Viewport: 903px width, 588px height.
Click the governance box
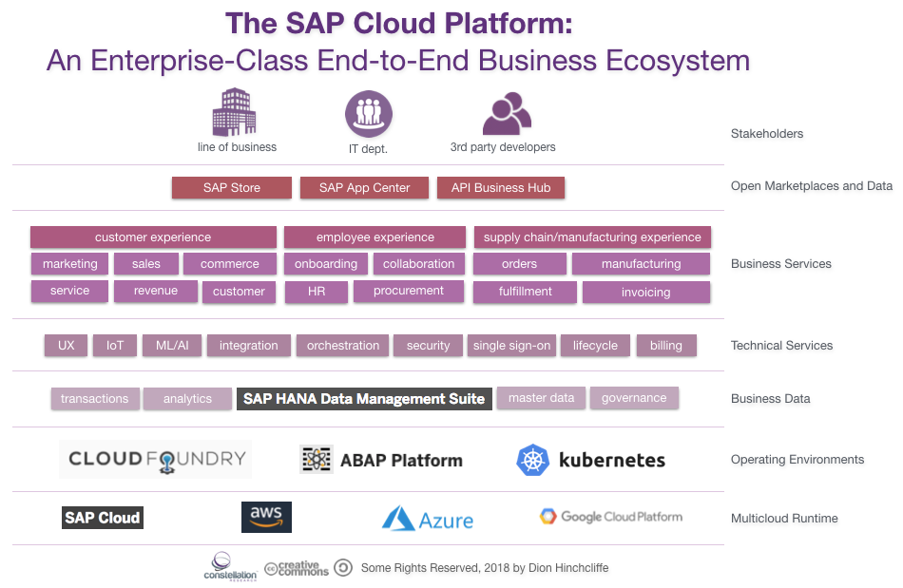[x=634, y=398]
